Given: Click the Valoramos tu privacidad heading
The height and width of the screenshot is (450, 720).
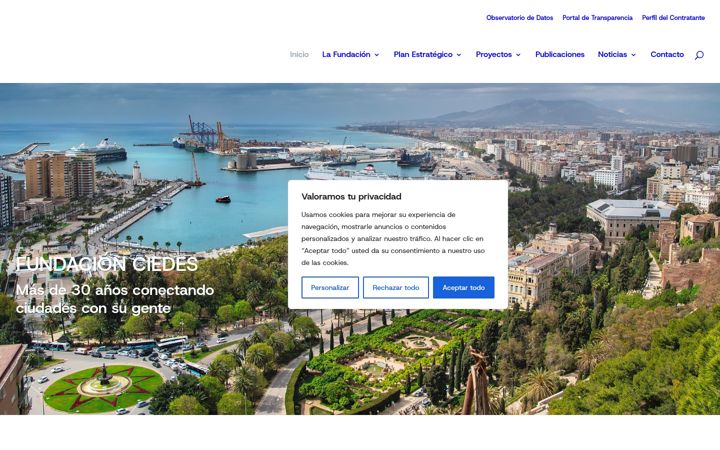Looking at the screenshot, I should pyautogui.click(x=351, y=197).
